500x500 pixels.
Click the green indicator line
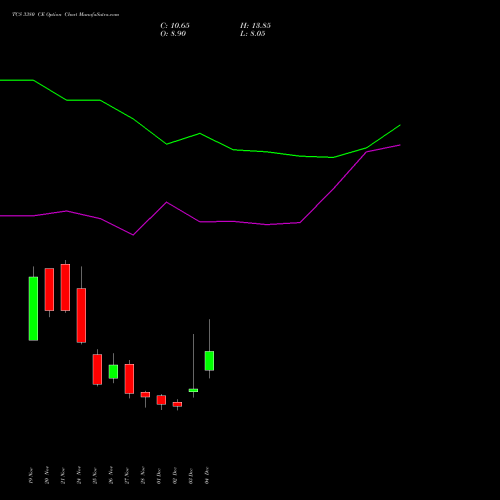[200, 134]
